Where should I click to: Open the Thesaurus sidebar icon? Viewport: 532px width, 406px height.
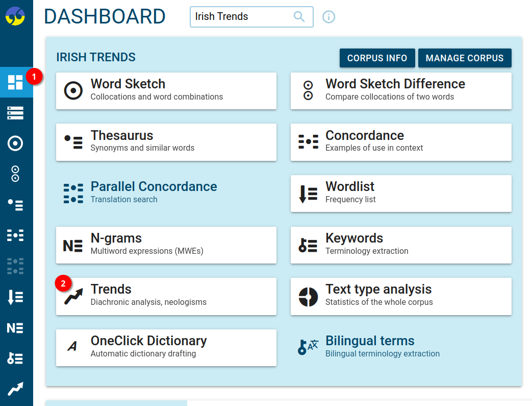pos(15,205)
